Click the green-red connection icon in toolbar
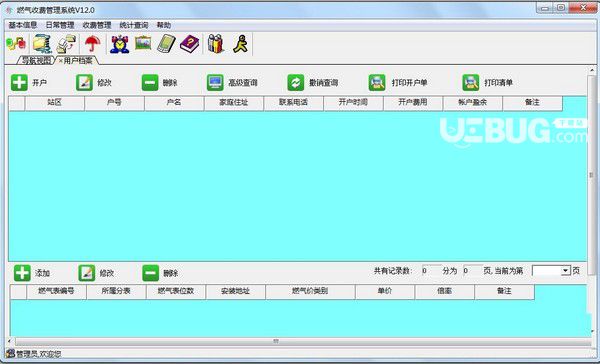The image size is (600, 364). tap(16, 44)
